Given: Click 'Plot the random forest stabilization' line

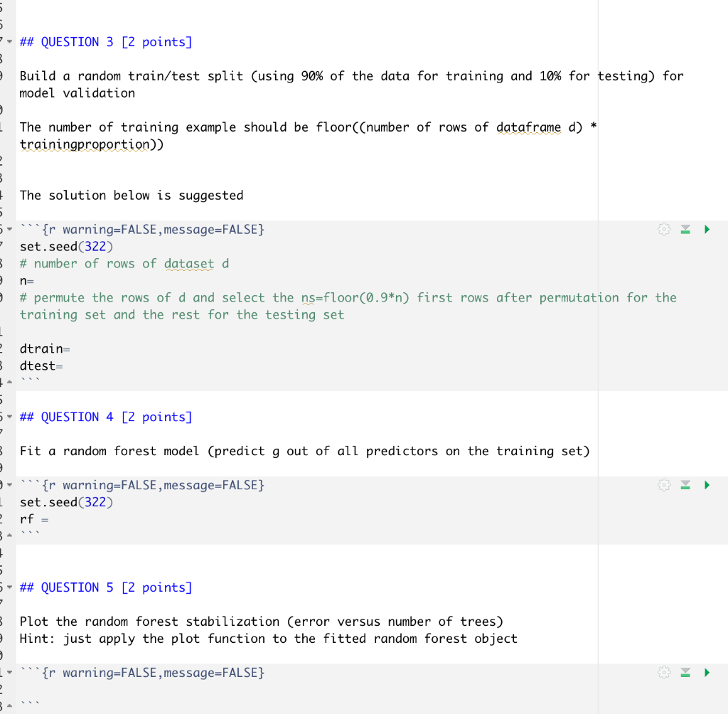Looking at the screenshot, I should [262, 622].
